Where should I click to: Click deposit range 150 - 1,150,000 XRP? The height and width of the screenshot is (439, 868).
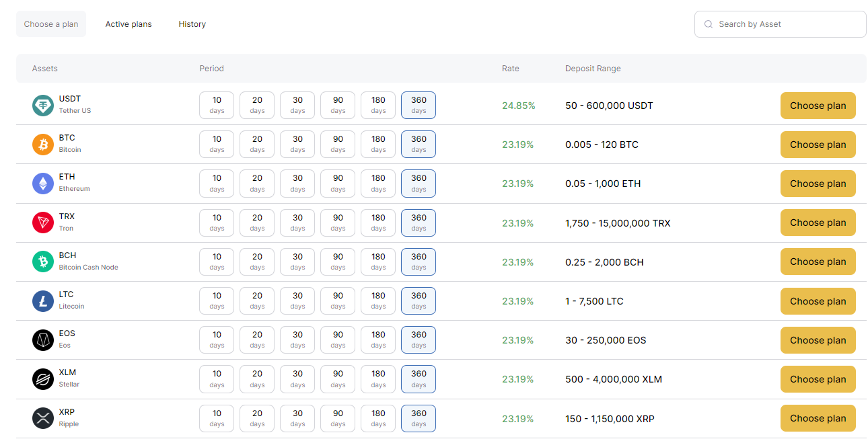click(x=610, y=419)
